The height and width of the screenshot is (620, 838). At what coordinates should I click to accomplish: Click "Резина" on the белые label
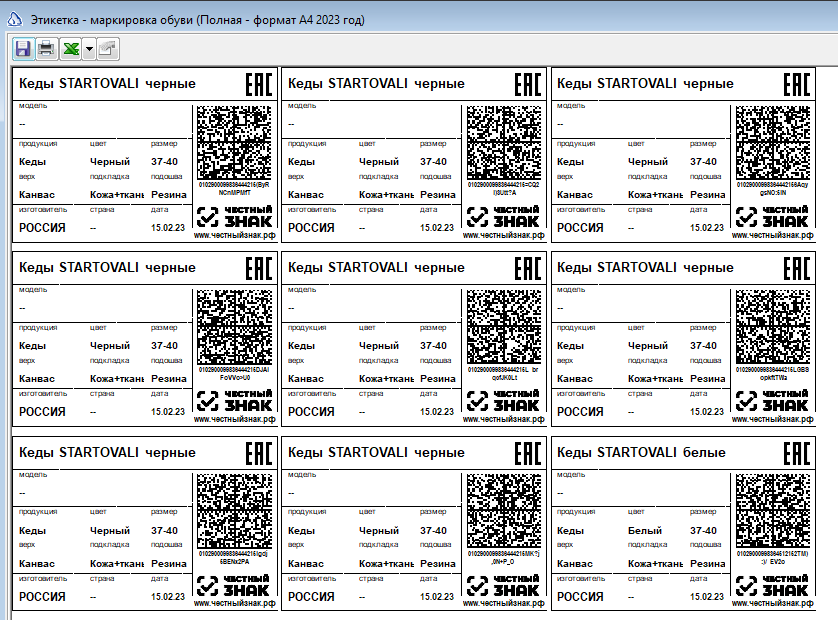(707, 563)
